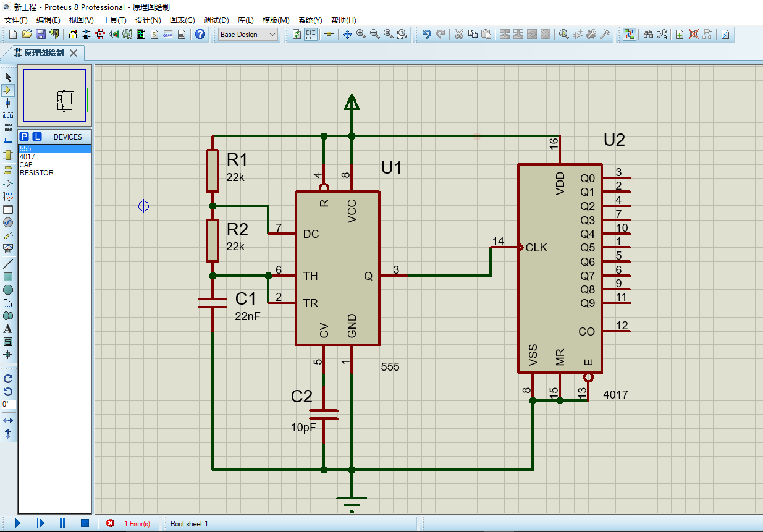This screenshot has width=763, height=532.
Task: Select 4017 in the devices list
Action: (54, 157)
